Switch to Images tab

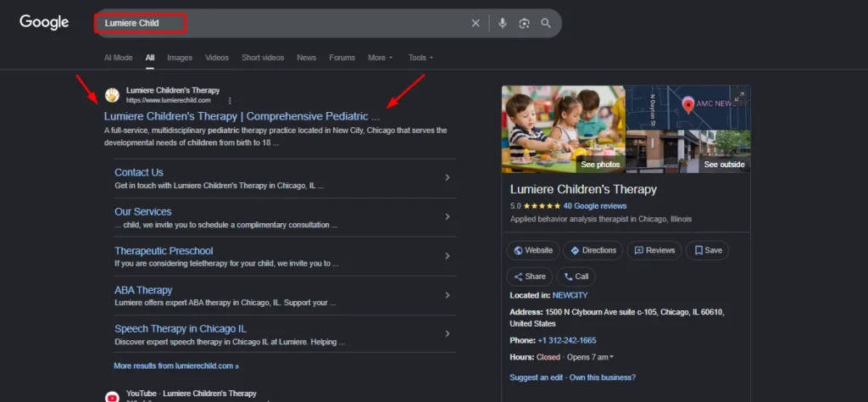point(180,58)
